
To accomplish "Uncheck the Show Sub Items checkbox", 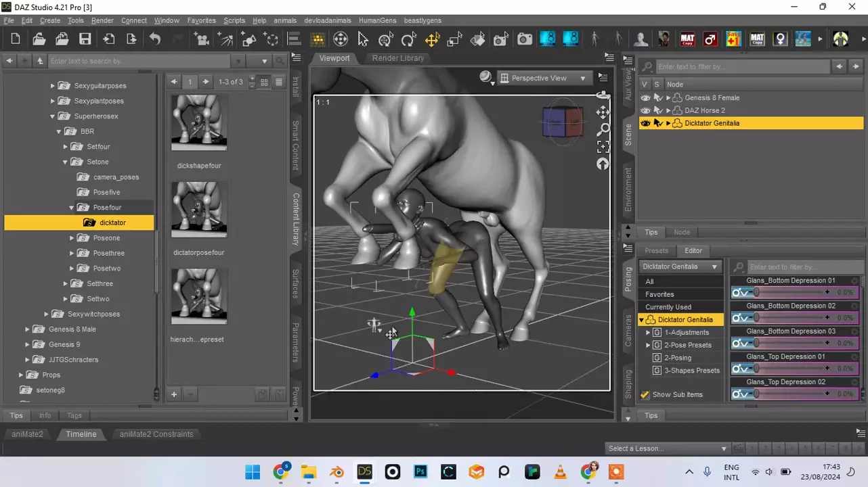I will pyautogui.click(x=645, y=395).
